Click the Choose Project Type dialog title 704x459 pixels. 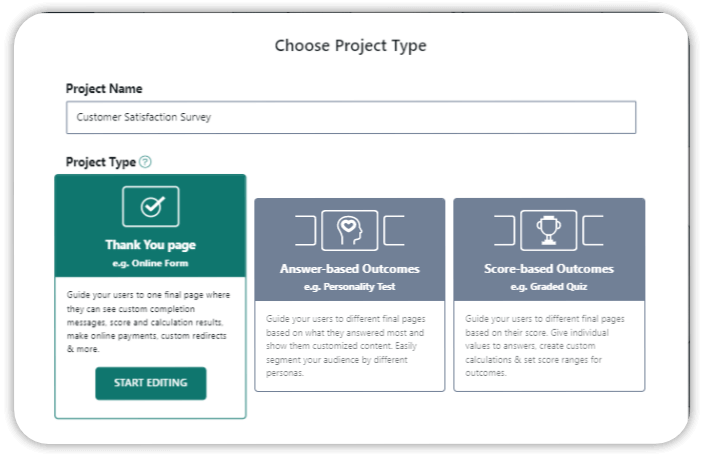click(x=351, y=46)
